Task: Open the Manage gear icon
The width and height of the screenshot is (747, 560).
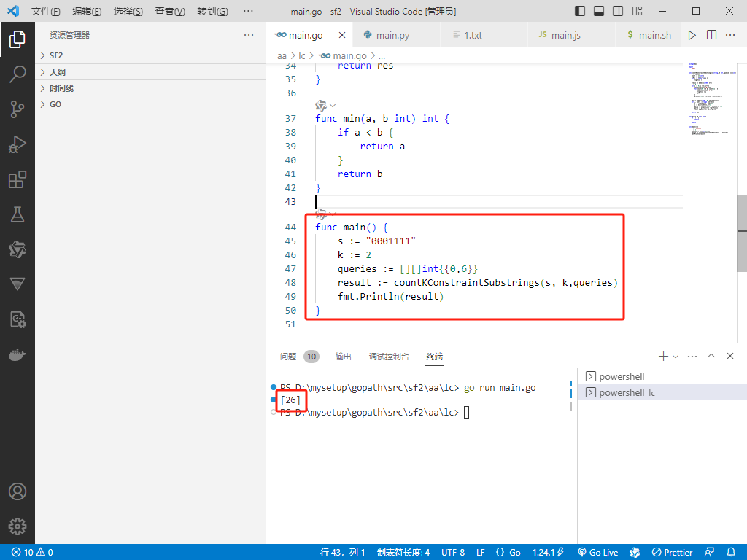Action: 18,526
